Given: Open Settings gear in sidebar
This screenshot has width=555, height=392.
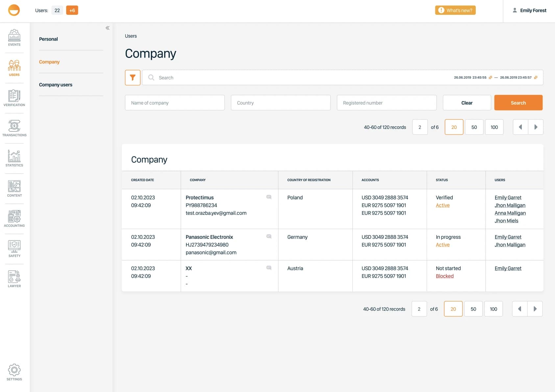Looking at the screenshot, I should pos(14,372).
